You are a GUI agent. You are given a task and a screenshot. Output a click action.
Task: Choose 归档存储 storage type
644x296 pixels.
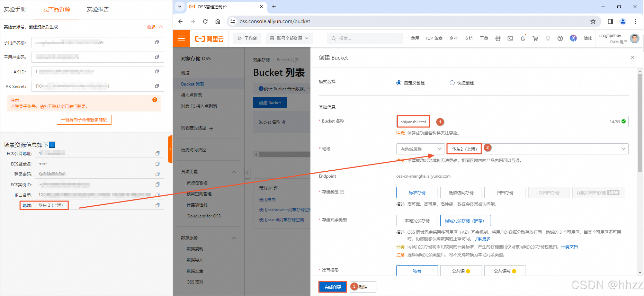tap(505, 192)
